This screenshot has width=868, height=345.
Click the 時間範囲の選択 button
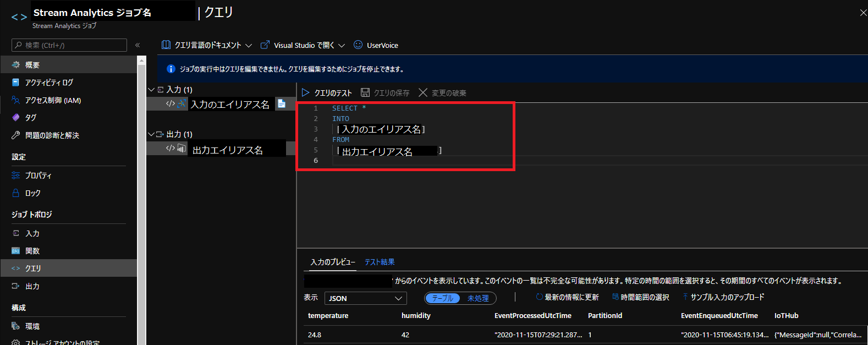click(x=640, y=297)
